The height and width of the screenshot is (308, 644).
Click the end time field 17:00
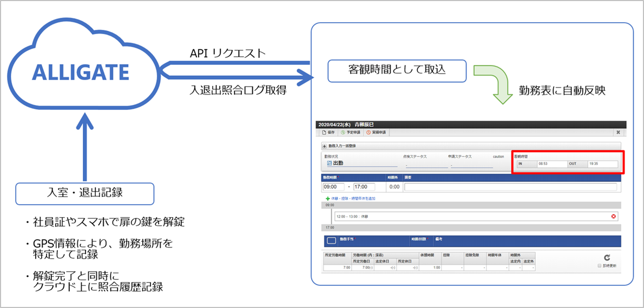[x=364, y=187]
